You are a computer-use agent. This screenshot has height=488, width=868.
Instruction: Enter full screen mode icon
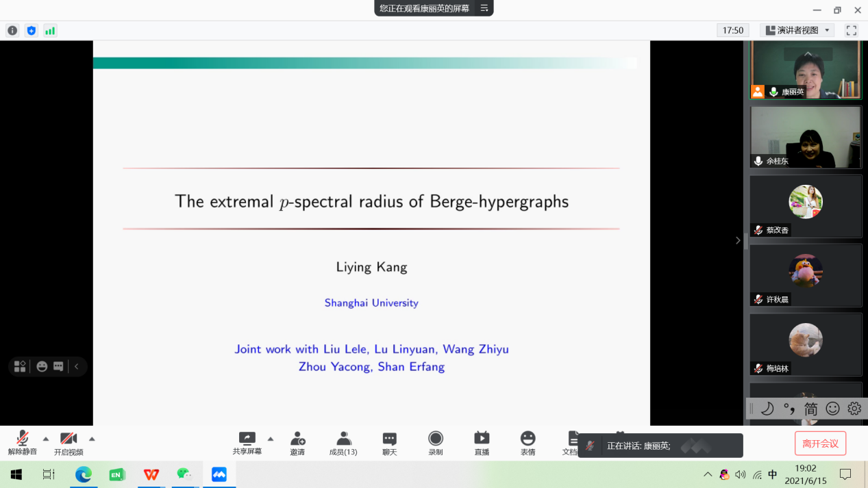pos(852,30)
